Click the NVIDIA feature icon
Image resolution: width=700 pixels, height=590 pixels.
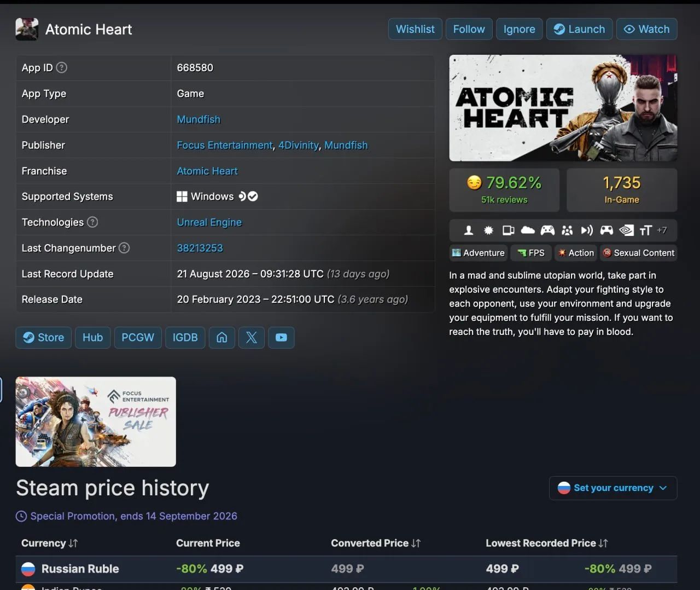coord(626,230)
